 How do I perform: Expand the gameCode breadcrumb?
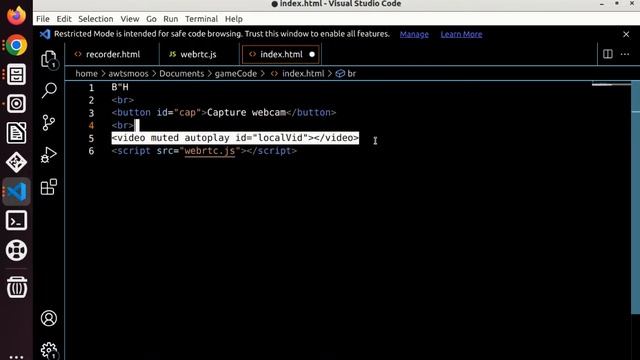pyautogui.click(x=236, y=73)
